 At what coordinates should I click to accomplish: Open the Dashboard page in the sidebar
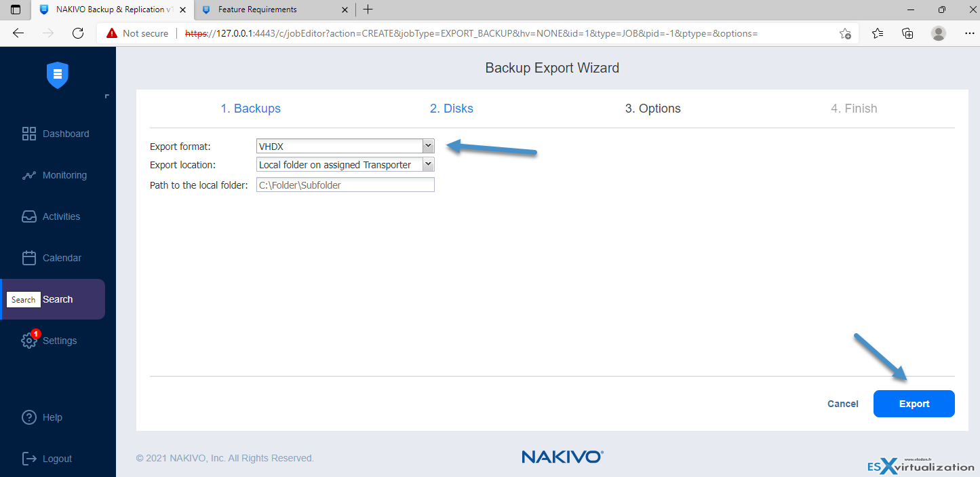56,134
